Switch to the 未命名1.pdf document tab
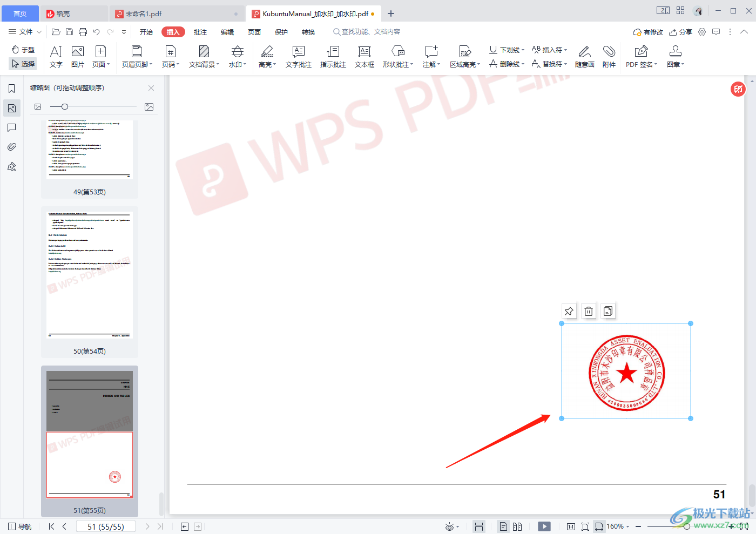This screenshot has height=534, width=756. click(x=177, y=13)
